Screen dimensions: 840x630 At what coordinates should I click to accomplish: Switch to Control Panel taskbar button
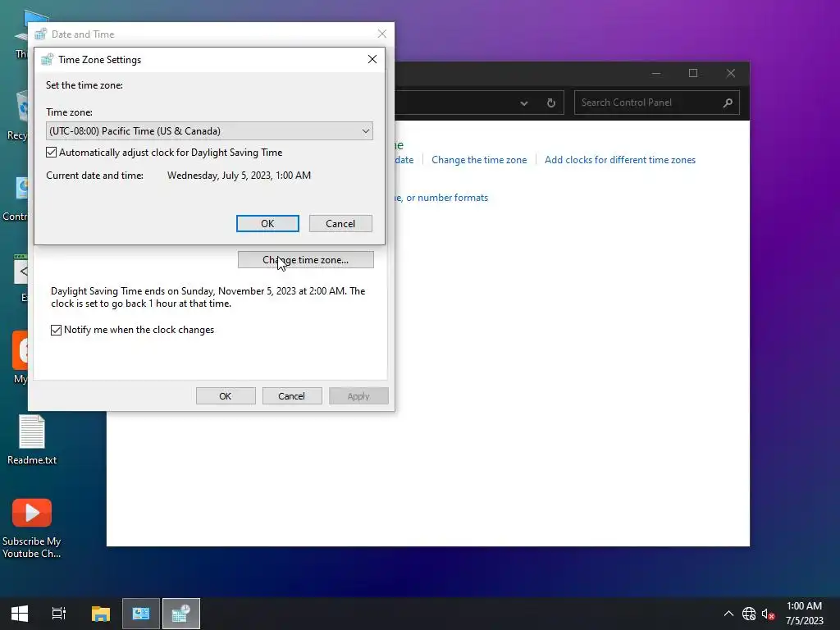[x=141, y=614]
